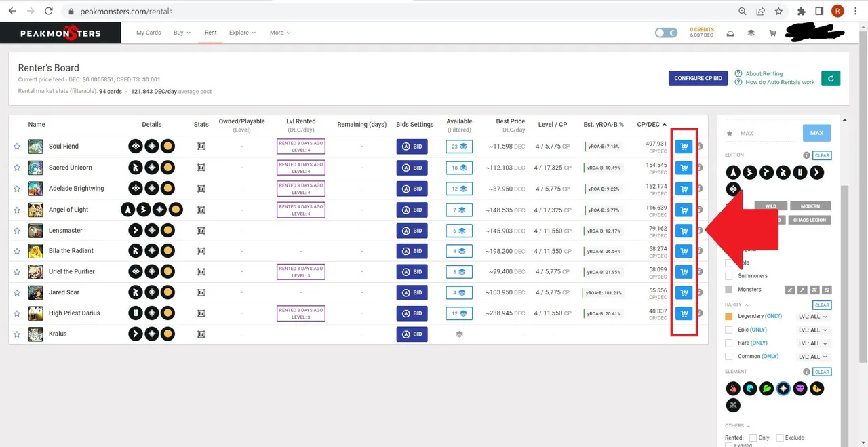
Task: Bookmark this page with the star icon
Action: 778,12
